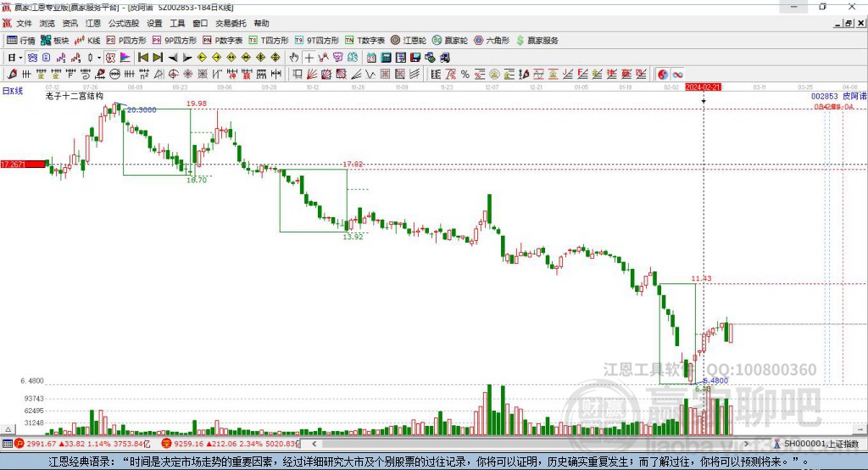868x470 pixels.
Task: Click the red 17.2671 price tag
Action: (23, 164)
